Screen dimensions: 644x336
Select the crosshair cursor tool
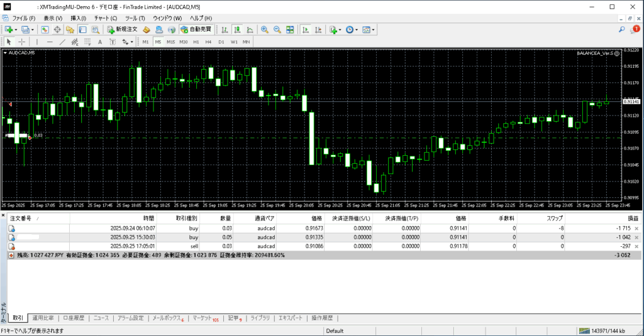[21, 42]
